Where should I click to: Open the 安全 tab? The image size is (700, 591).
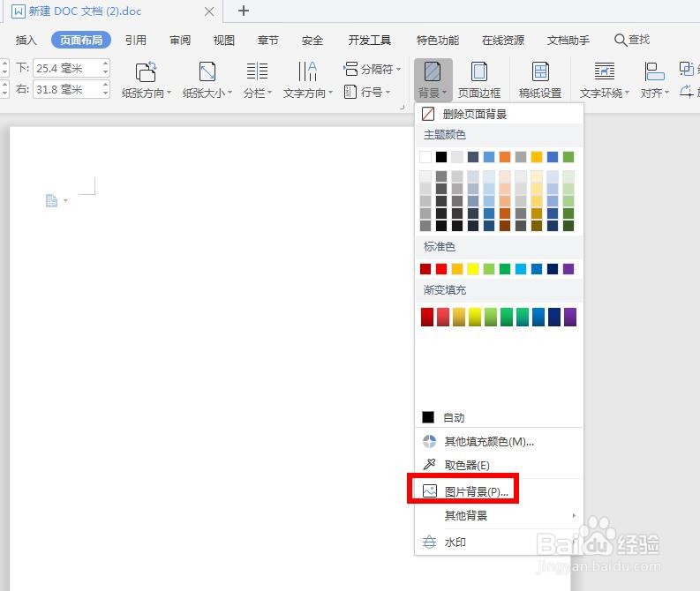point(312,41)
